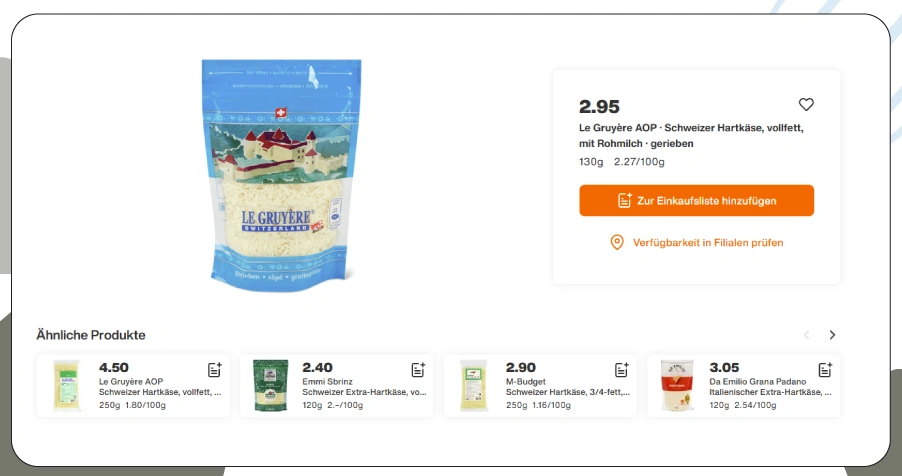Add Emmi Sbrinz to shopping list
The width and height of the screenshot is (902, 476).
(418, 370)
